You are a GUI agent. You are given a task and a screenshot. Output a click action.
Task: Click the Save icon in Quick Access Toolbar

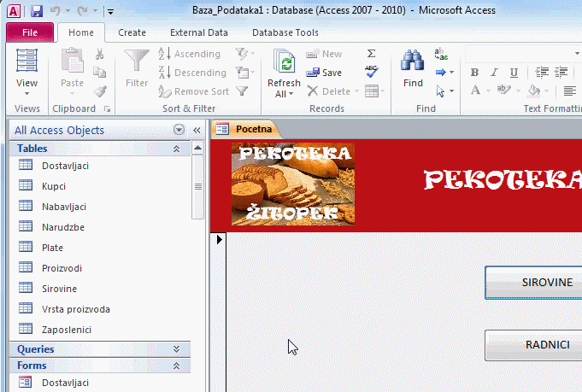(x=37, y=11)
